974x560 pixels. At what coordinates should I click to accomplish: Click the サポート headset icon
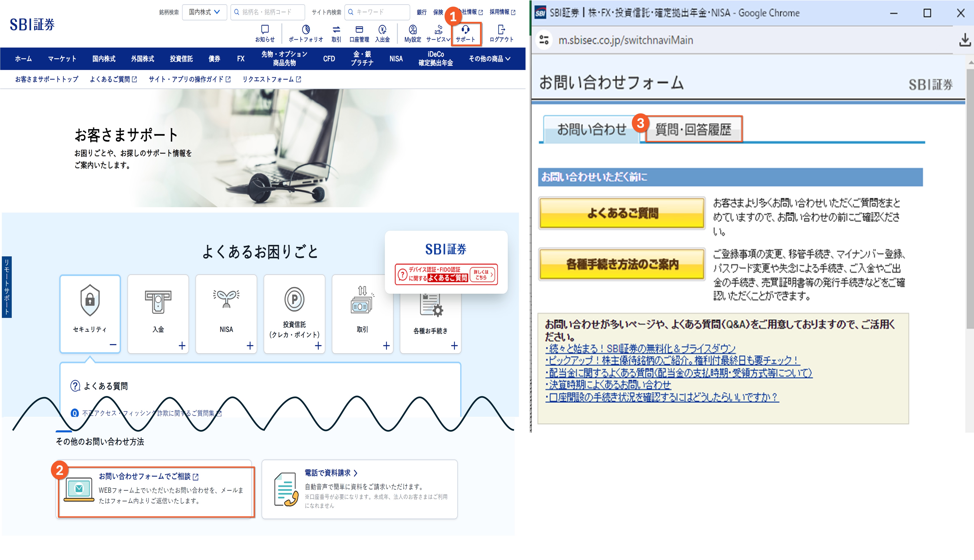(x=466, y=33)
